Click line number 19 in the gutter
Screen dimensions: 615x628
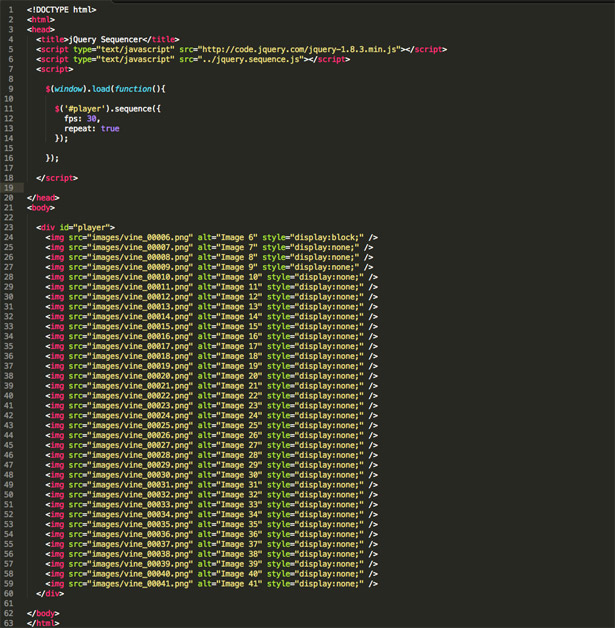(8, 188)
